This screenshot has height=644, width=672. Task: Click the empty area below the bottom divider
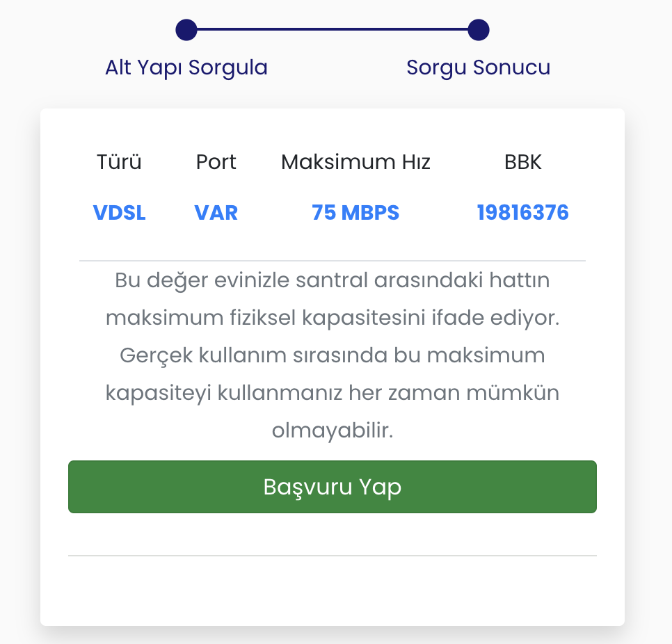tap(333, 591)
